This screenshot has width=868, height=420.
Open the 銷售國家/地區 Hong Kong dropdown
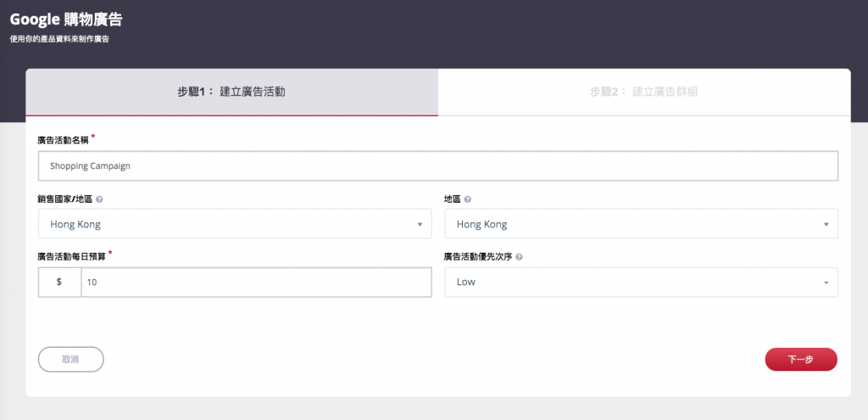(235, 224)
